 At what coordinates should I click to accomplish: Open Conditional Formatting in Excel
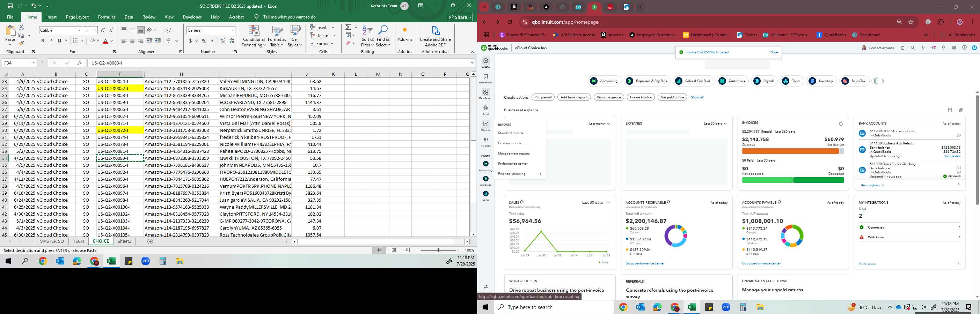coord(254,37)
